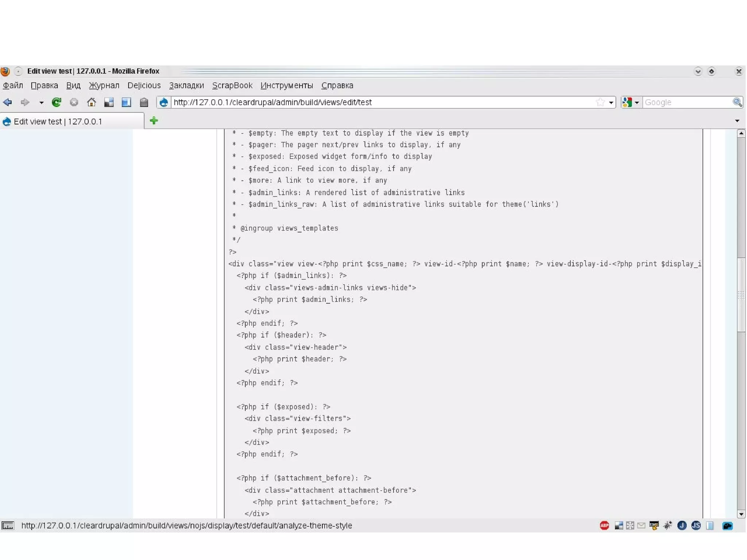Click the JS toggle status bar icon
The height and width of the screenshot is (560, 747).
[x=696, y=526]
